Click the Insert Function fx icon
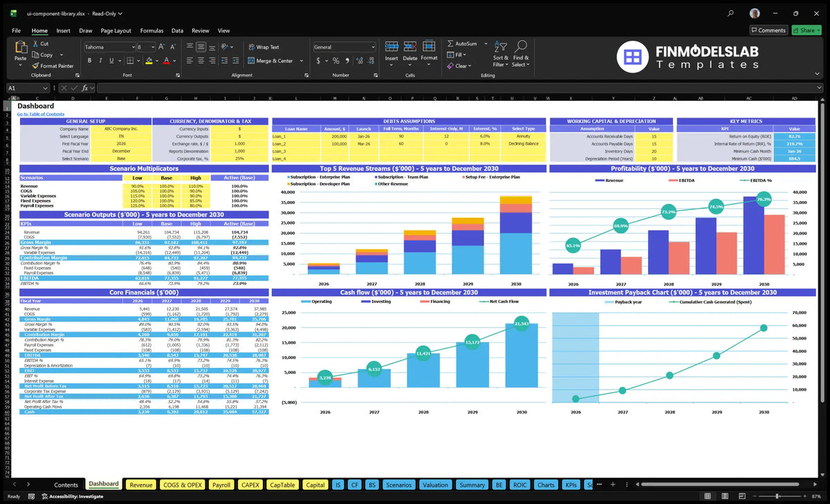This screenshot has height=504, width=830. click(x=85, y=88)
